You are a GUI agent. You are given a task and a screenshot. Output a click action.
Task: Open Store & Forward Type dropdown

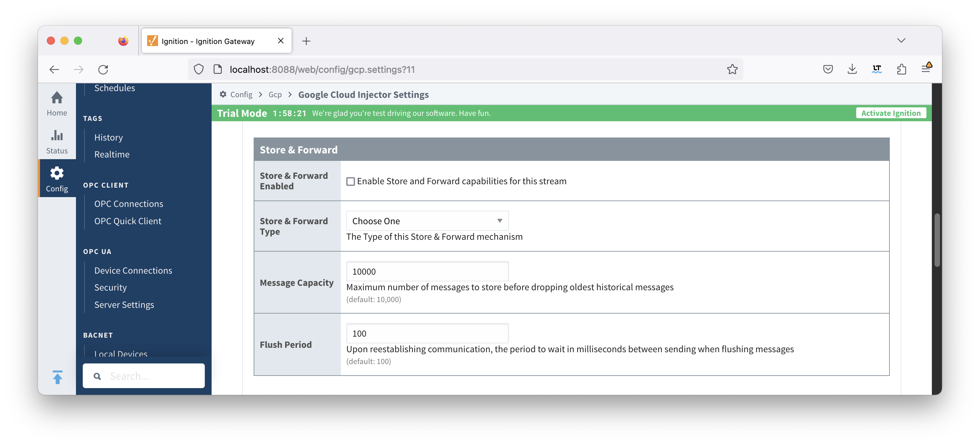(427, 221)
